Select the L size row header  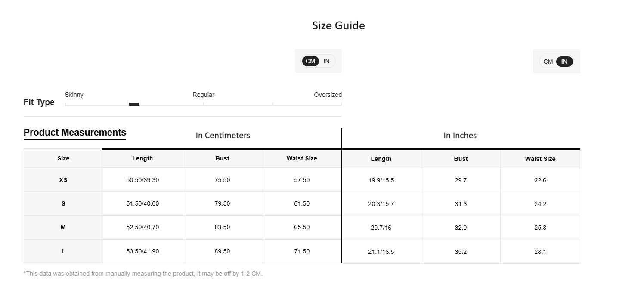(x=63, y=251)
